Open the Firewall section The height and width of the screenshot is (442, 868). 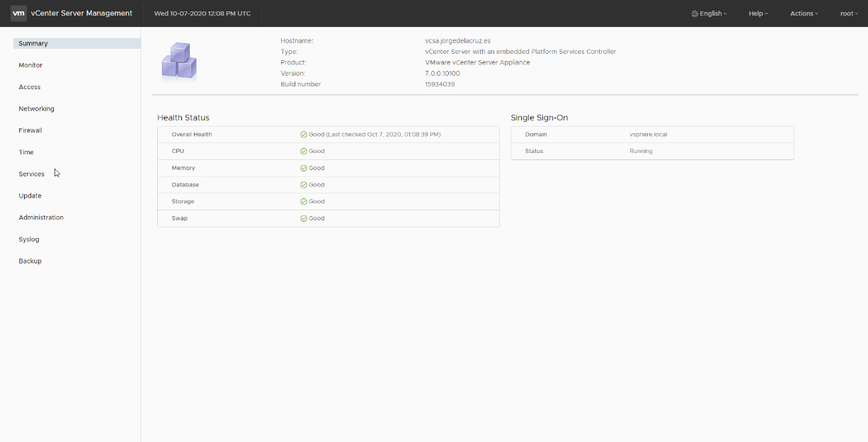point(30,130)
